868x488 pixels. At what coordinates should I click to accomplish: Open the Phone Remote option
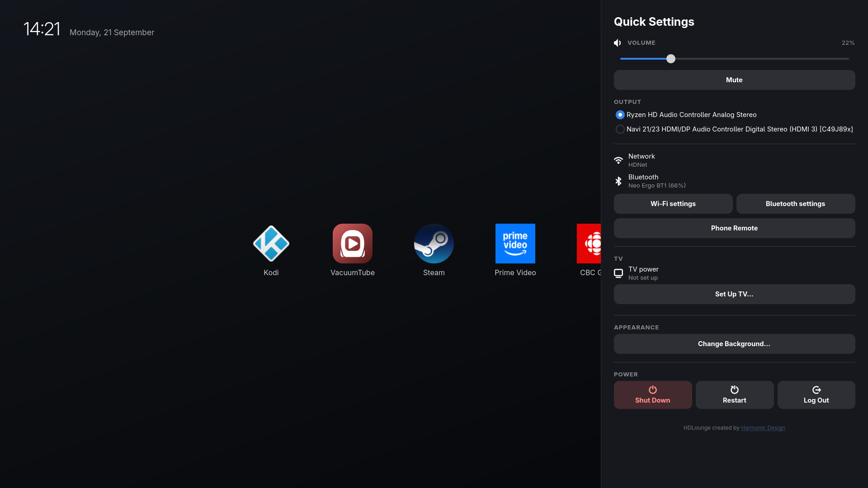[734, 228]
